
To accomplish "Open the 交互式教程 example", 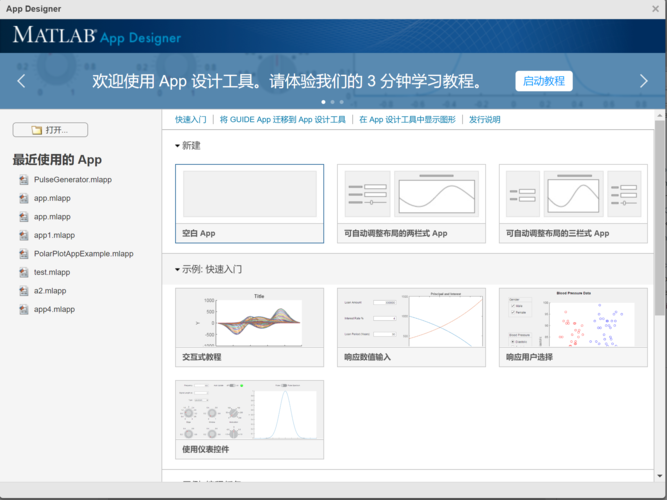I will point(249,327).
